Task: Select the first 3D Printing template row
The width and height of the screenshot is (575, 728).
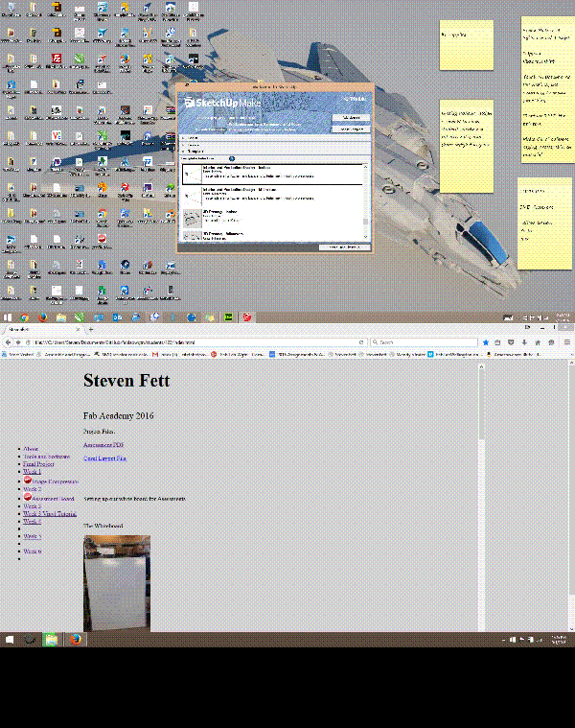Action: (272, 219)
